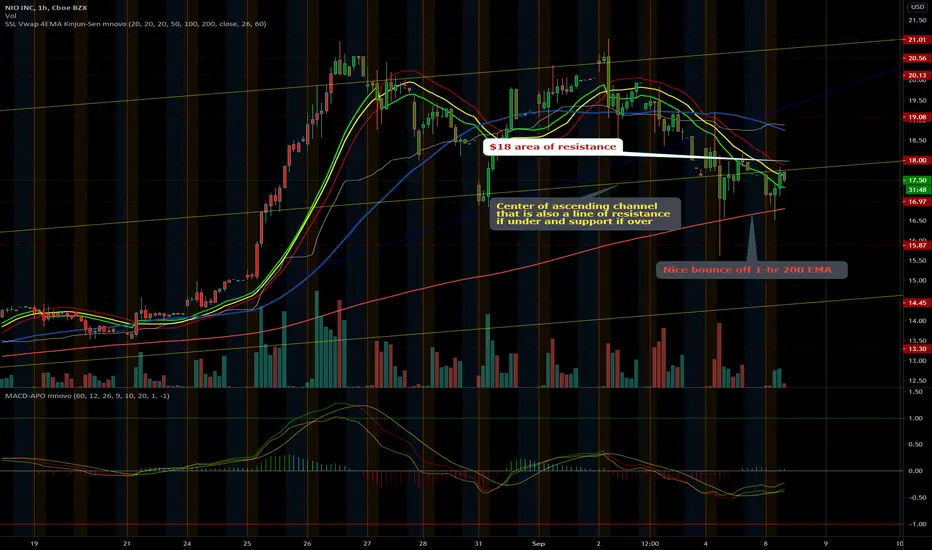Click the 13.30 red price label
The image size is (932, 550).
pos(915,349)
